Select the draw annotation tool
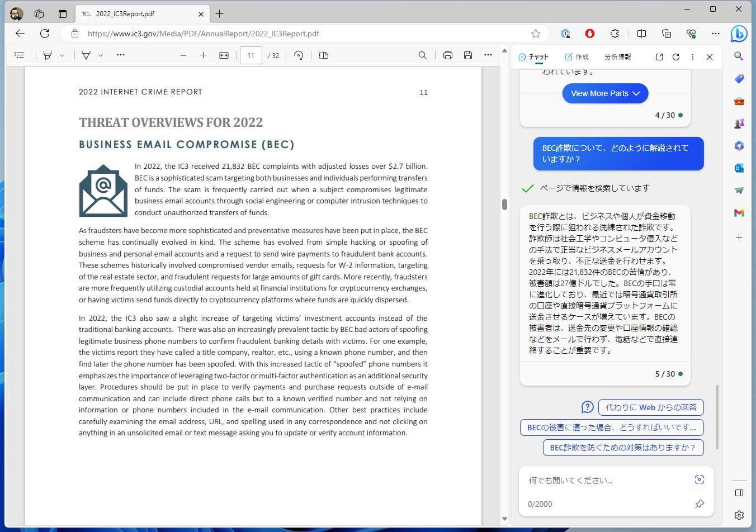This screenshot has height=532, width=756. point(86,55)
